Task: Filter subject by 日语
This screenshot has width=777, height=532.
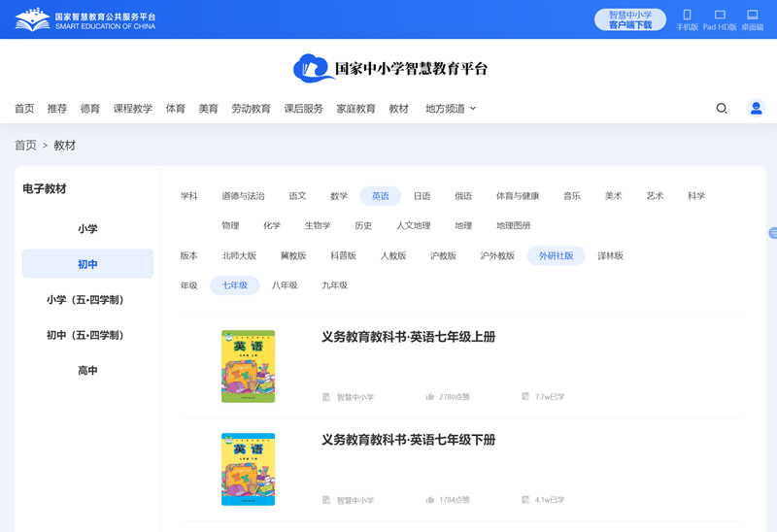Action: (422, 196)
